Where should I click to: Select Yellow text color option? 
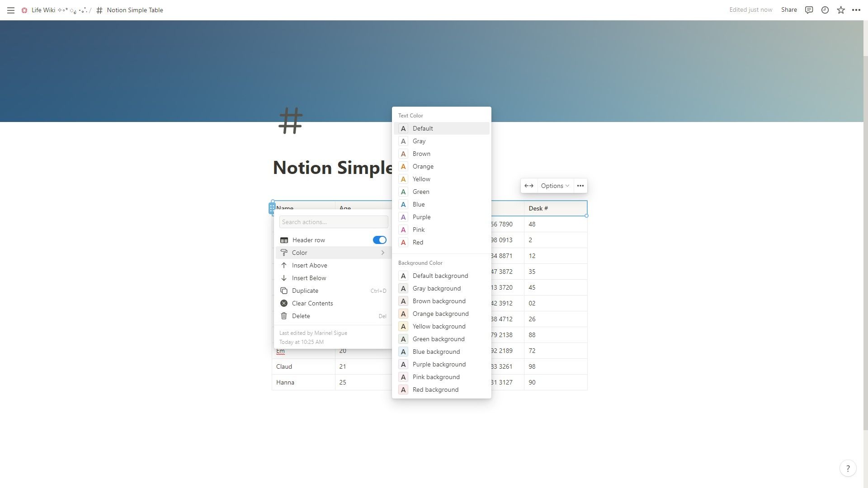click(x=441, y=179)
